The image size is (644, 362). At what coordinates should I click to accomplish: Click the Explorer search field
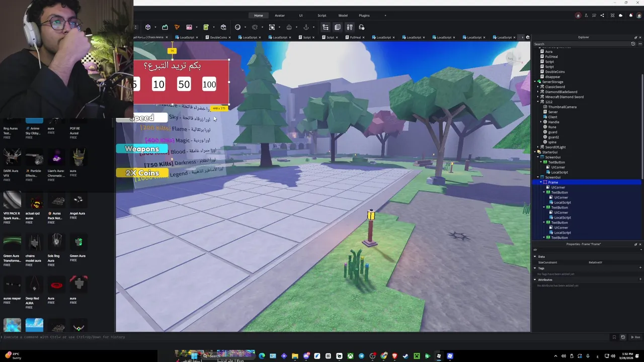tap(581, 44)
